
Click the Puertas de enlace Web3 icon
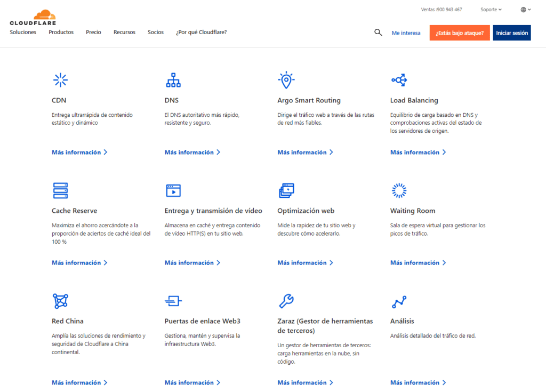coord(173,301)
